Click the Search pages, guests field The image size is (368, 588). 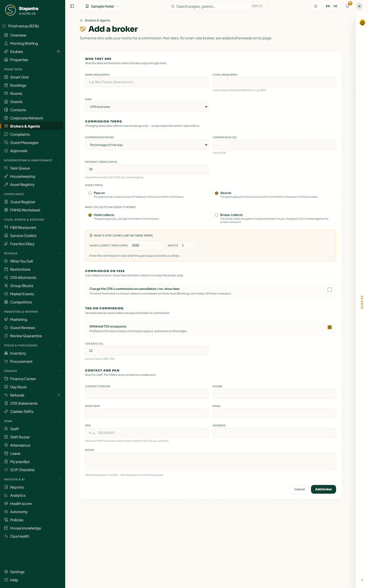217,6
